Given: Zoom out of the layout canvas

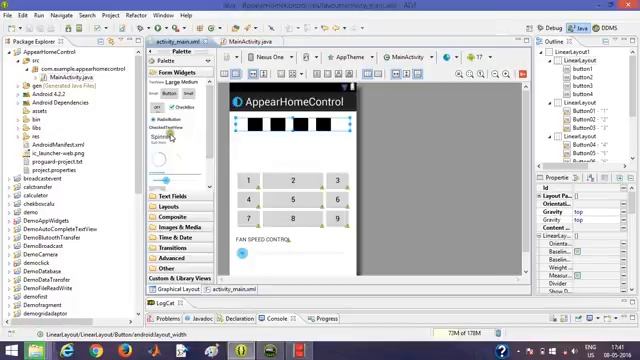Looking at the screenshot, I should click(x=495, y=74).
